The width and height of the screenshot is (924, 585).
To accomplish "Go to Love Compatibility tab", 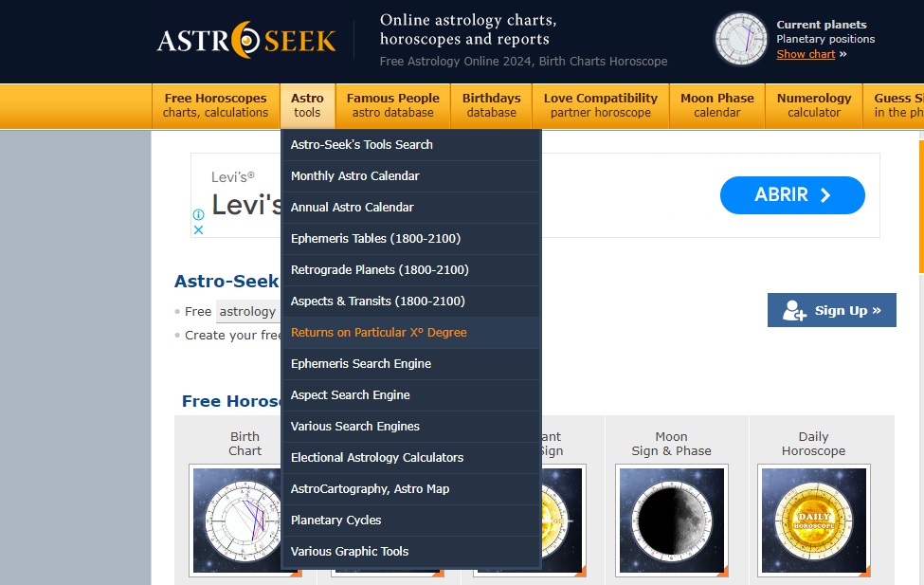I will coord(600,105).
